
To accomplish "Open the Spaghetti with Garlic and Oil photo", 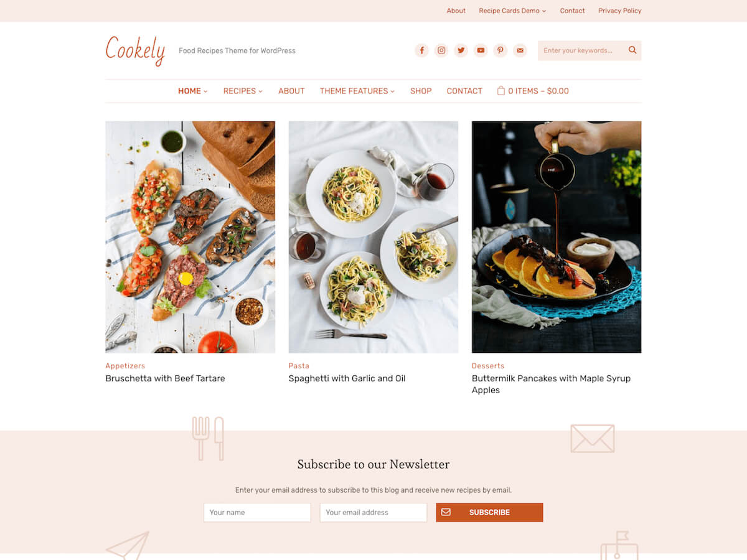I will [374, 237].
